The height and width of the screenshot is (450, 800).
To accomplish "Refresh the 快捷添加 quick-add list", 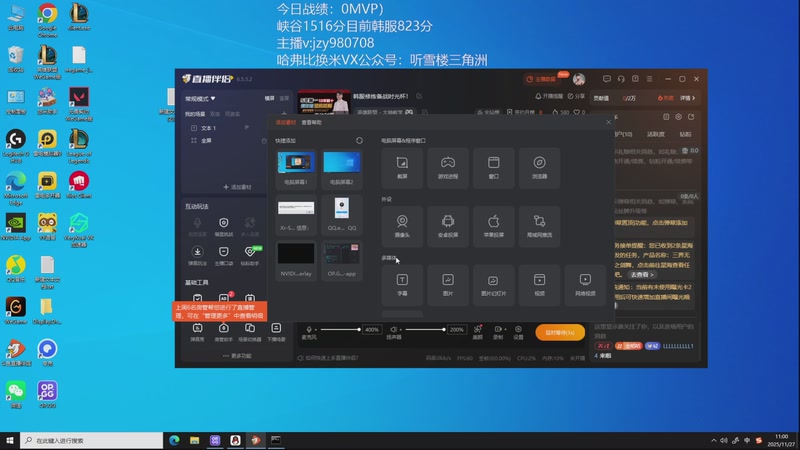I will [359, 140].
